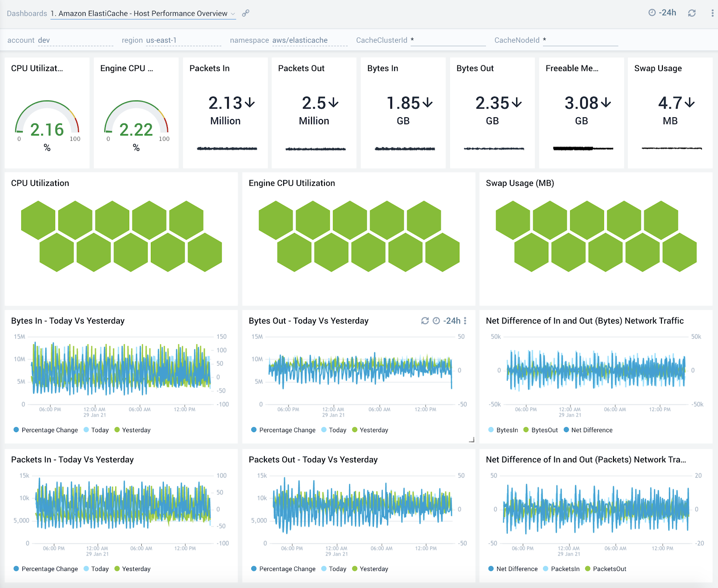Click the -24h time range button at top right
The height and width of the screenshot is (588, 718).
(x=666, y=13)
